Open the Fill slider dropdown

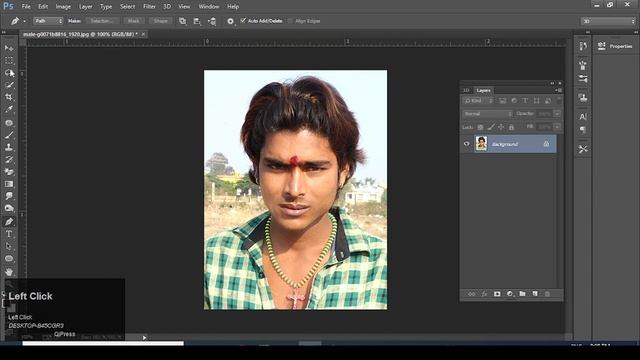[x=557, y=127]
